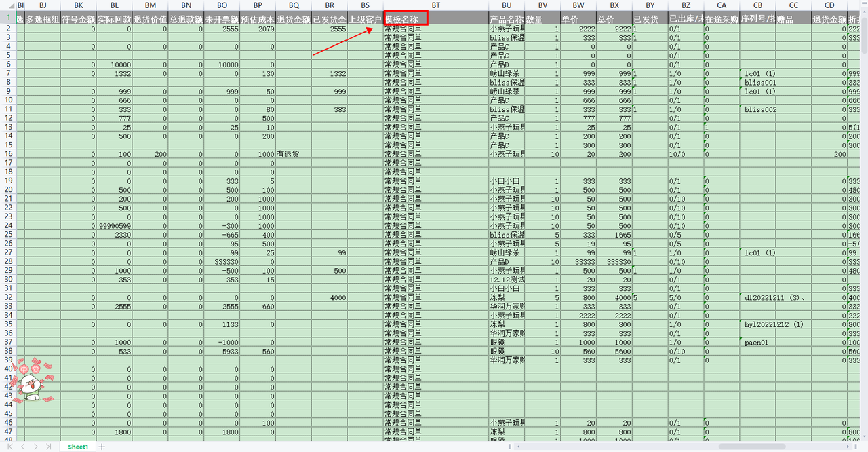Click the paen01 serial number cell
The image size is (868, 452).
tap(757, 341)
